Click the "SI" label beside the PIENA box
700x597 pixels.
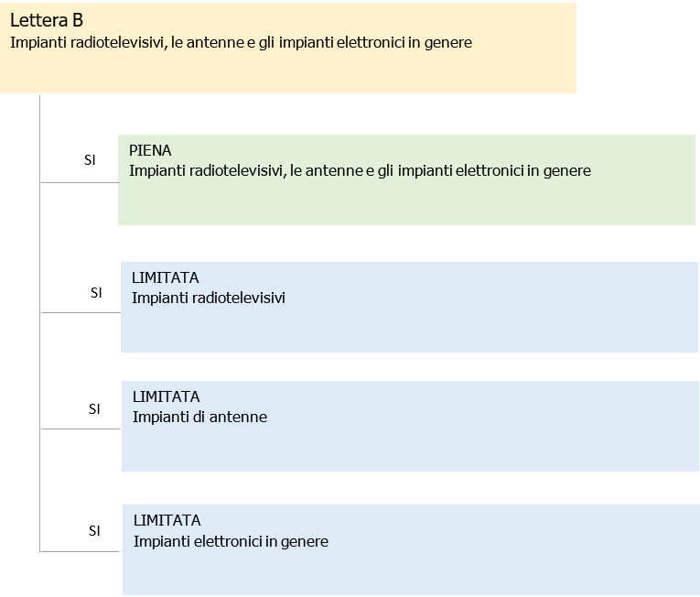pyautogui.click(x=90, y=159)
